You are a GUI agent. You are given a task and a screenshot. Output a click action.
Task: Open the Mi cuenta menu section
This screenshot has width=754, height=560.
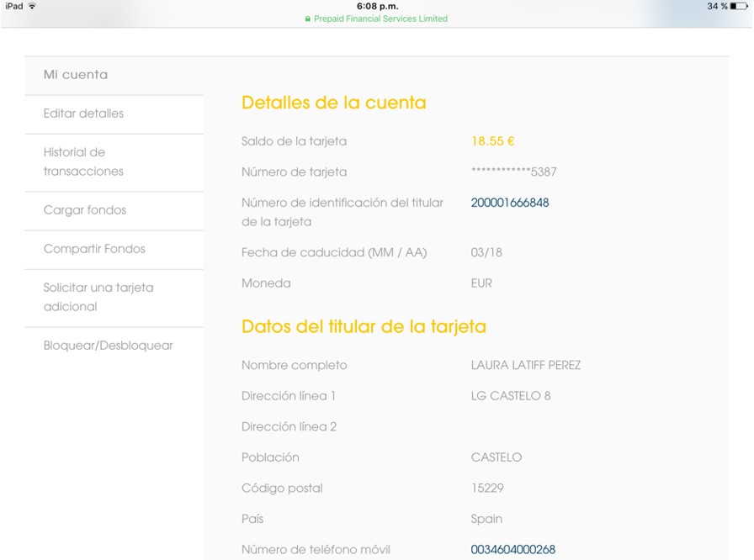pos(76,75)
